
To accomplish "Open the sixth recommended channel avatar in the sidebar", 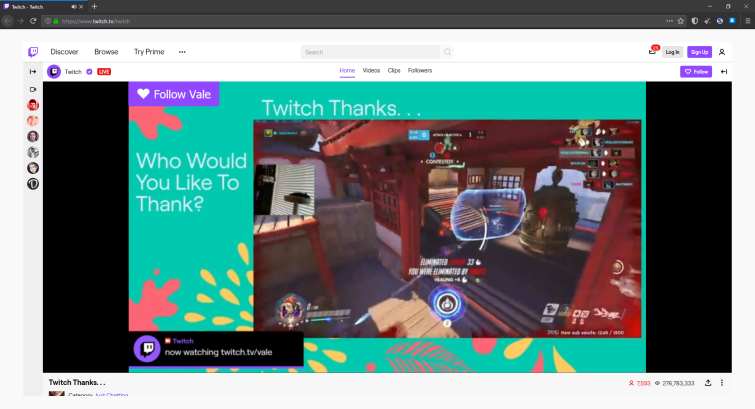I will point(33,184).
